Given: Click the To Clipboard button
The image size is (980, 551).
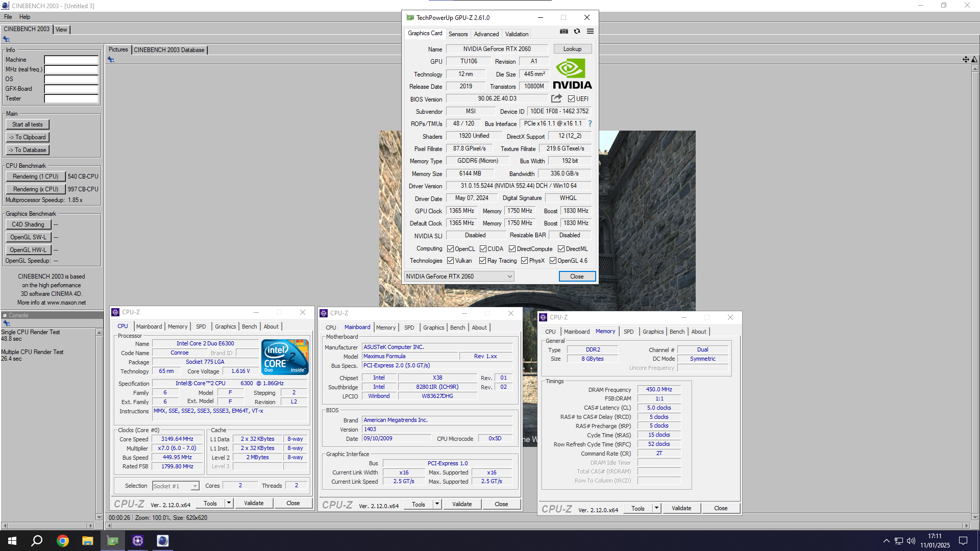Looking at the screenshot, I should pos(28,137).
